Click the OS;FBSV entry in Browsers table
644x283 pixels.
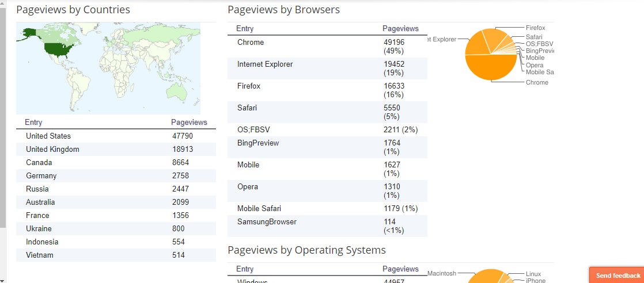253,129
